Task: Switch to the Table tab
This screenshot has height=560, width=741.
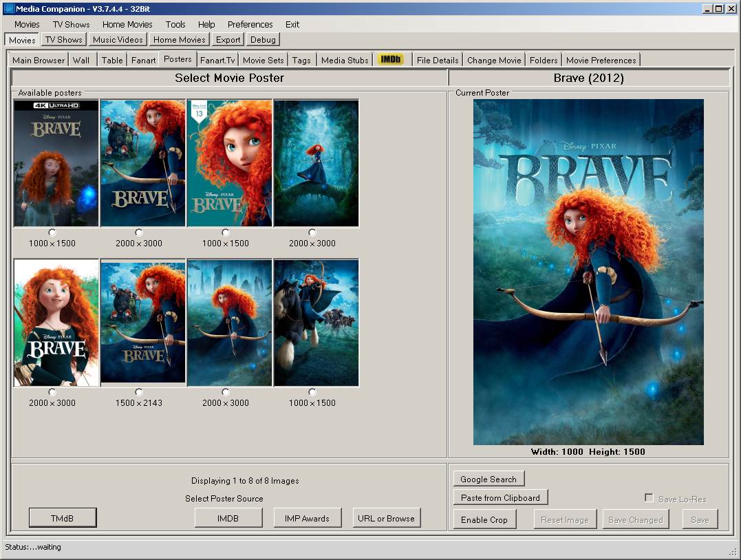Action: [x=112, y=60]
